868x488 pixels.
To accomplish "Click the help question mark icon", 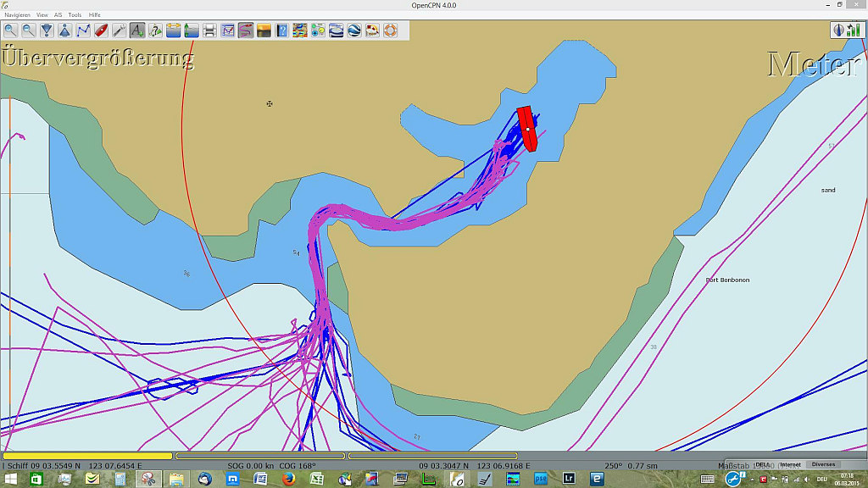I will (281, 30).
